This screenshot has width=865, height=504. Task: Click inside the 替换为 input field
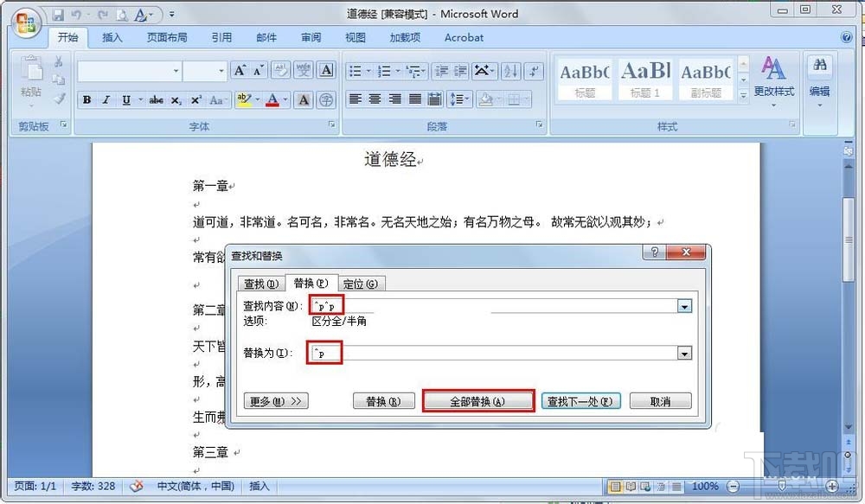[432, 353]
